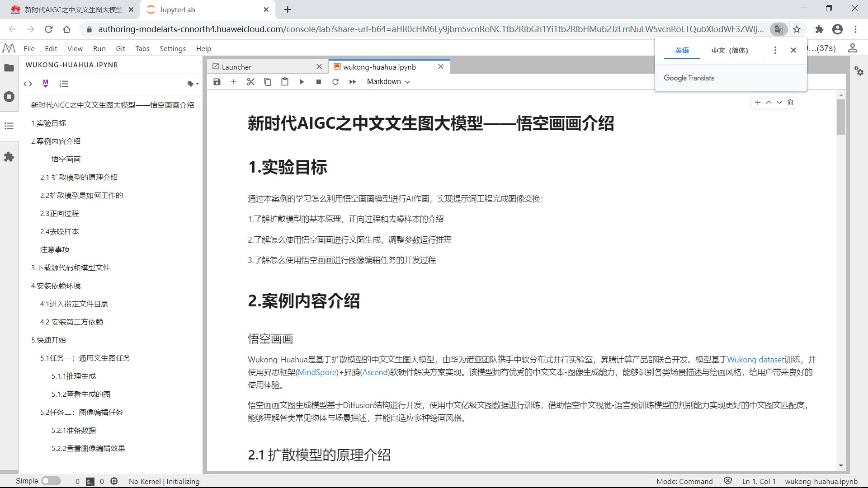Interrupt the kernel with the stop square icon
Viewport: 868px width, 488px height.
click(x=319, y=82)
